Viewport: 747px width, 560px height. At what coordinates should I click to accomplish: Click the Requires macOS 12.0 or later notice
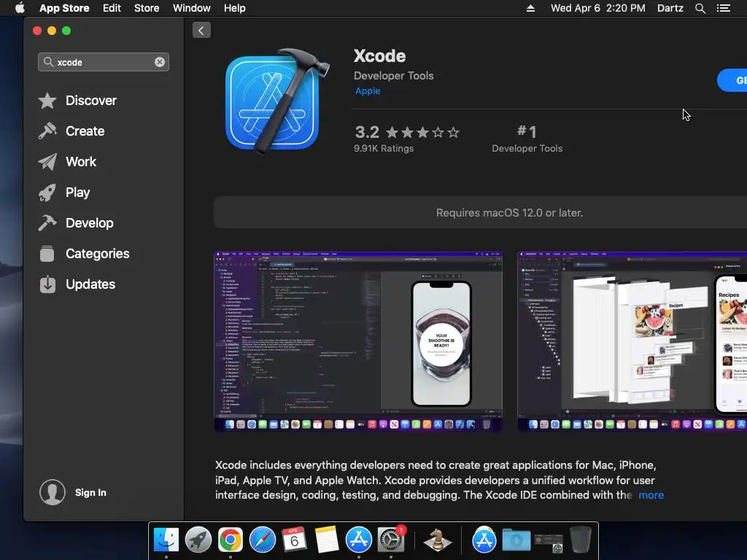coord(509,213)
